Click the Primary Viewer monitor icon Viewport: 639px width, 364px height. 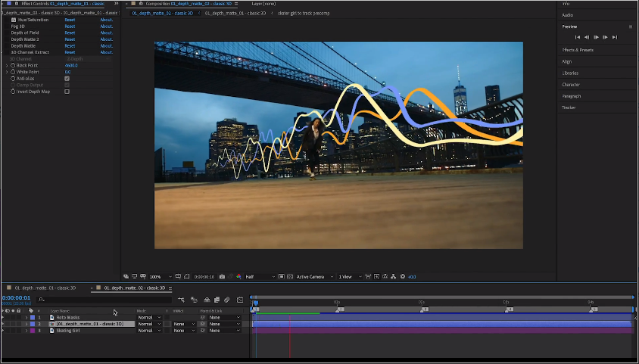pyautogui.click(x=135, y=276)
